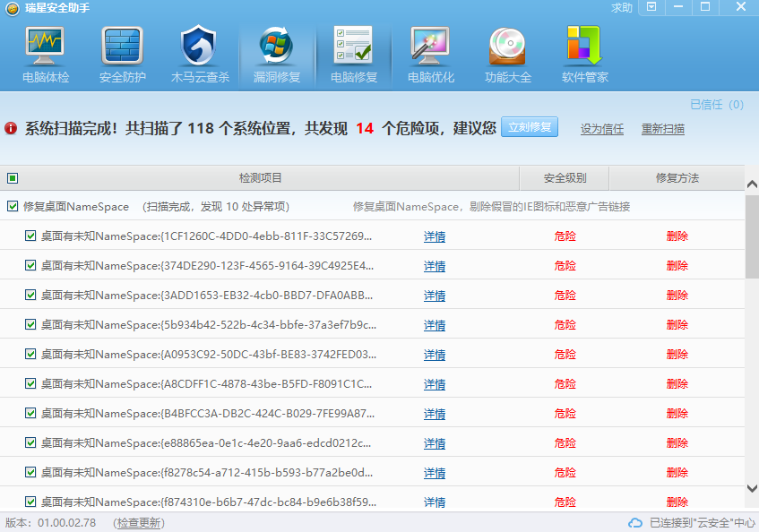759x532 pixels.
Task: Open the 电脑修复 checklist repair icon
Action: 353,47
